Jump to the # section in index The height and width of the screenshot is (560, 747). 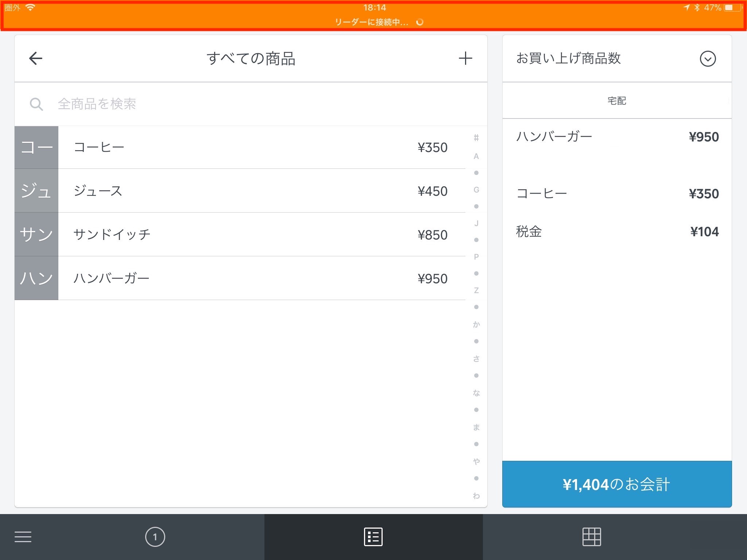coord(476,138)
